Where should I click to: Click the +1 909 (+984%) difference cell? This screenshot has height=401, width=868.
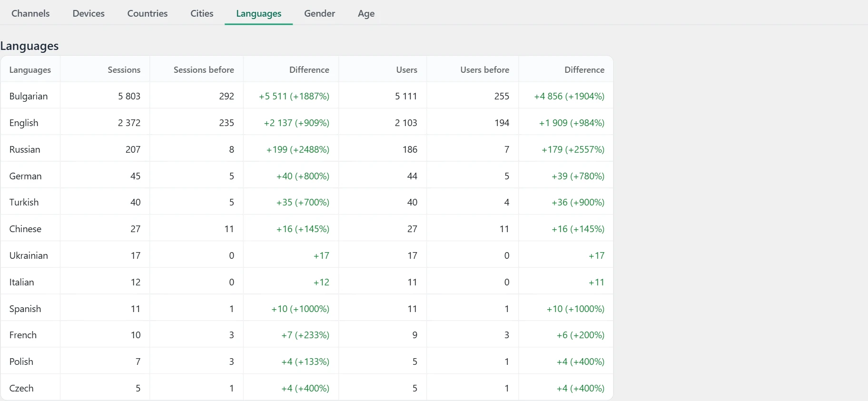coord(572,123)
